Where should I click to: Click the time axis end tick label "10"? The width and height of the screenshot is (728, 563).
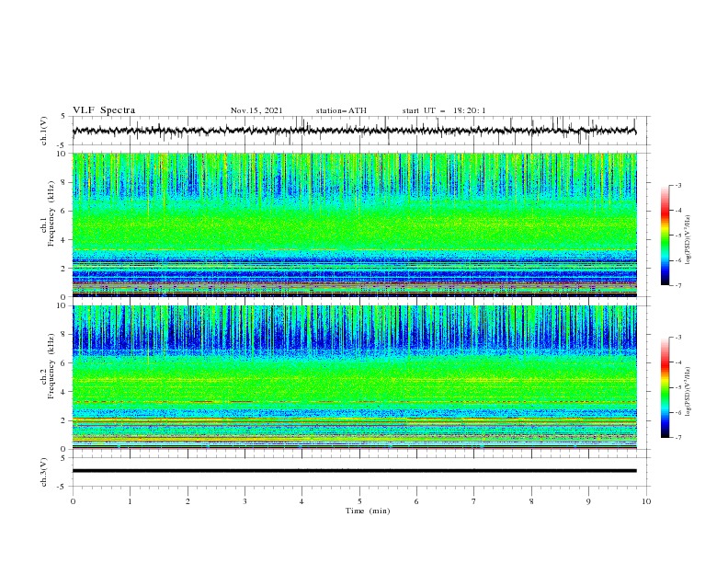646,501
